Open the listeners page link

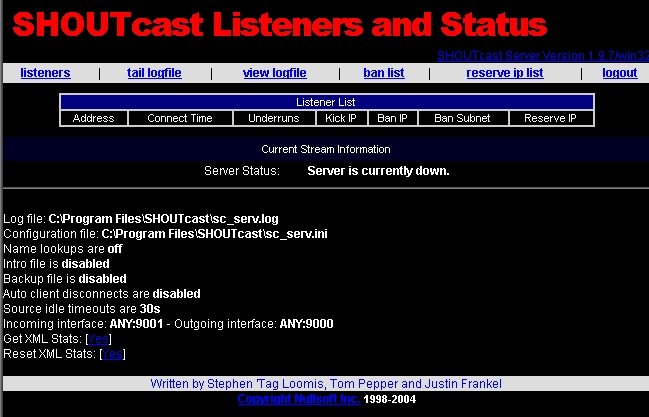(x=46, y=73)
